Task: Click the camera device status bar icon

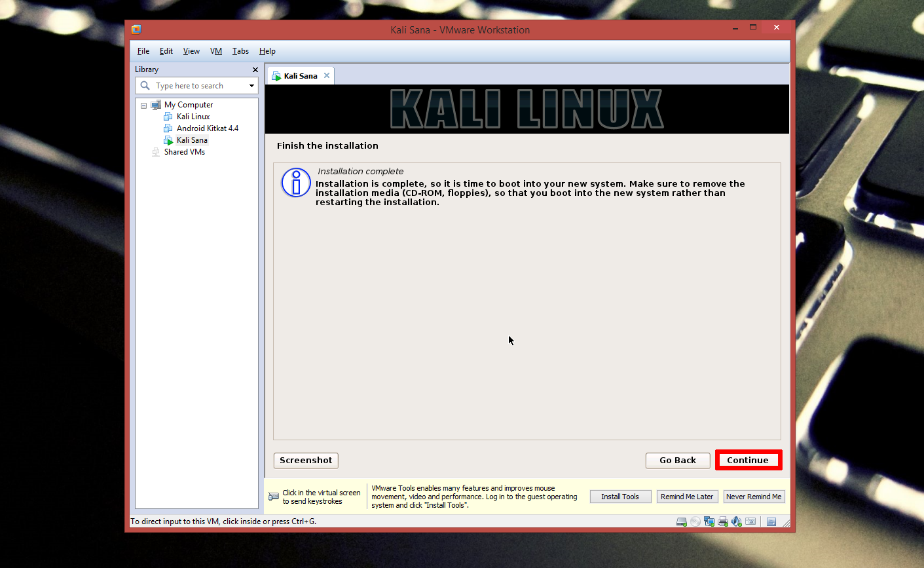Action: coord(750,521)
